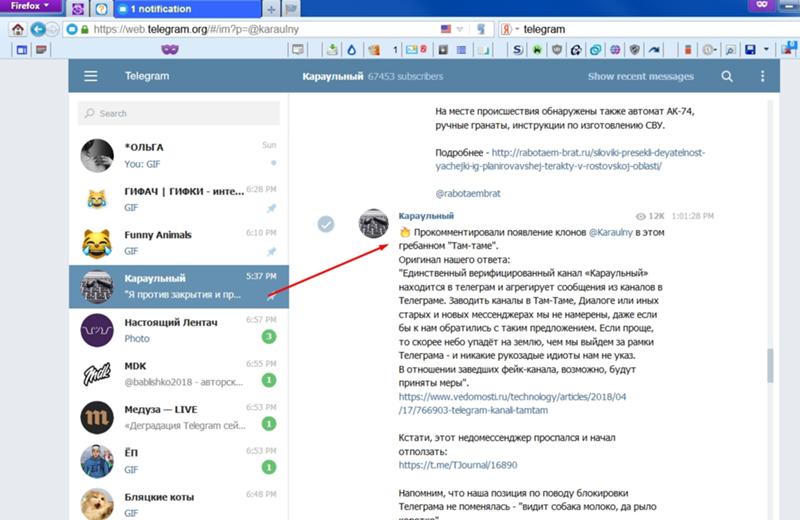Open the ЁП chat
This screenshot has width=800, height=520.
(x=179, y=461)
